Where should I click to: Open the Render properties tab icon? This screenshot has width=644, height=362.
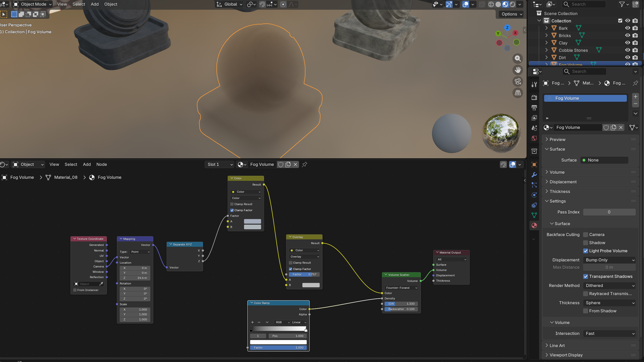pos(534,98)
